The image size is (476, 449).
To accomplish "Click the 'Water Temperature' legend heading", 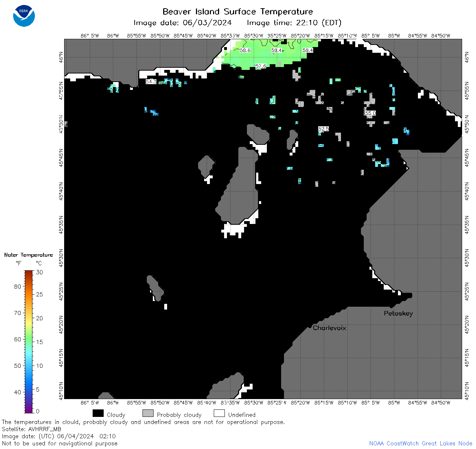I will (x=29, y=255).
